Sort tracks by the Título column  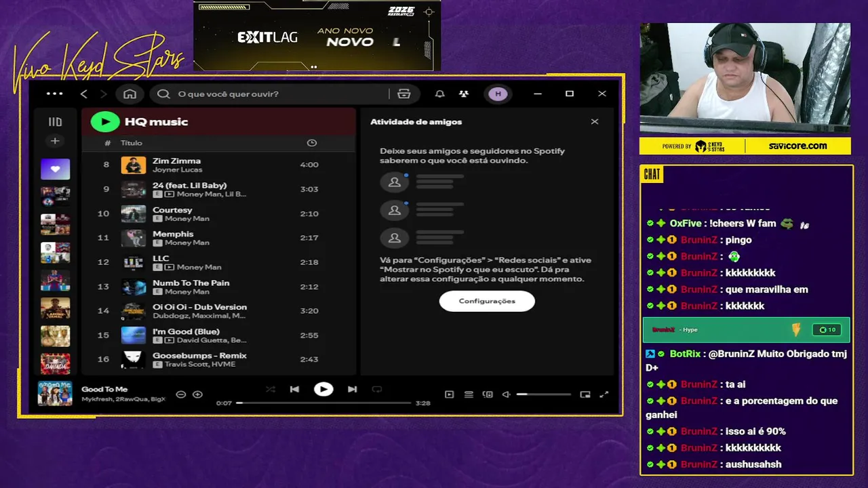132,143
